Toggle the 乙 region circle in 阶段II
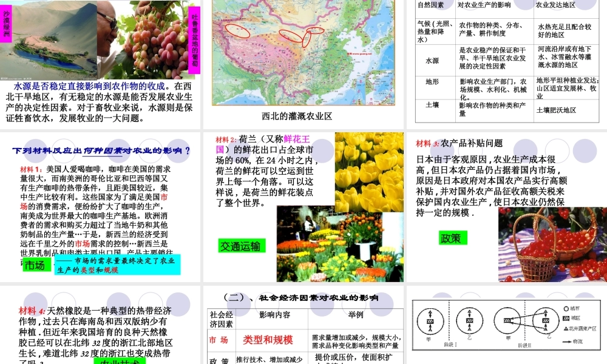Image resolution: width=607 pixels, height=364 pixels. point(545,321)
